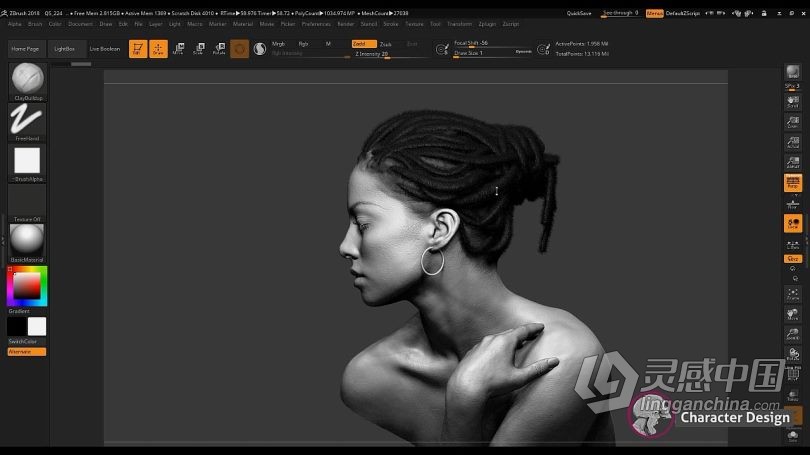The height and width of the screenshot is (455, 810).
Task: Open the Document menu
Action: (81, 24)
